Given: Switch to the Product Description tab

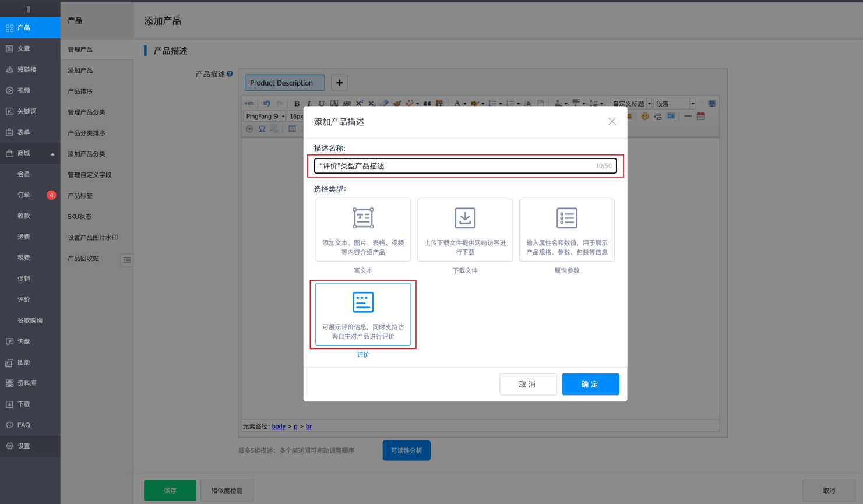Looking at the screenshot, I should 284,83.
